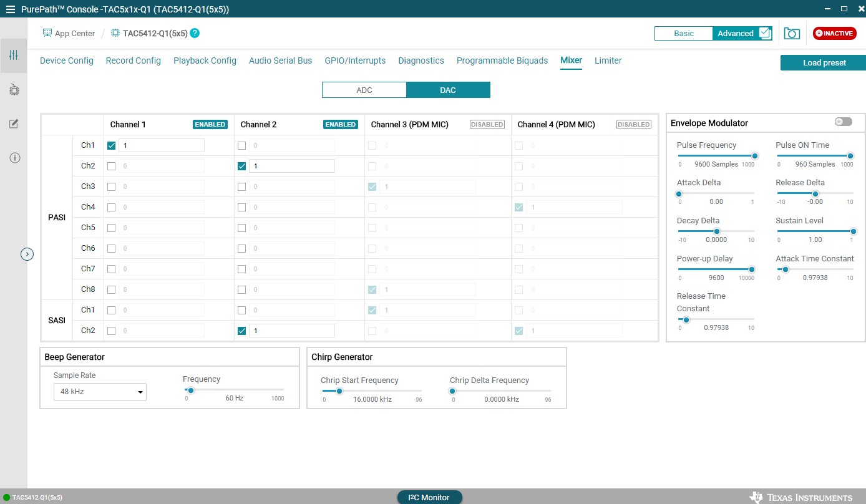
Task: Select the ADC mixer tab
Action: [x=364, y=90]
